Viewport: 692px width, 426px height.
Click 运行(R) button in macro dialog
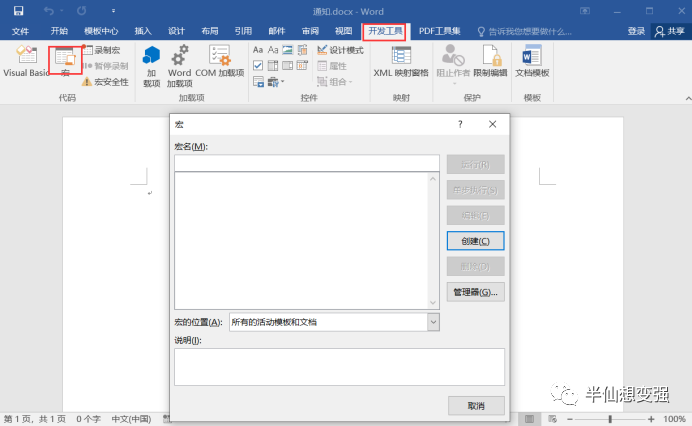[475, 165]
